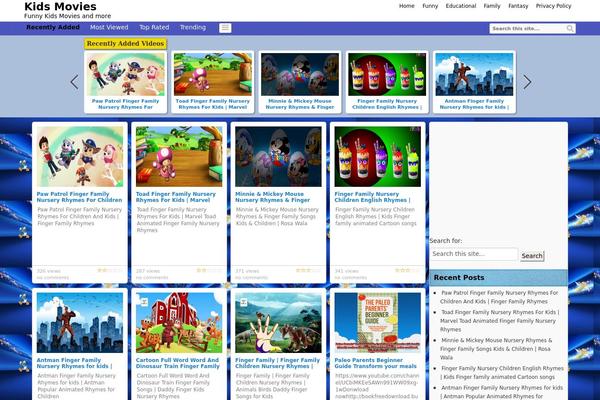Open Paleo Parents Beginner Guide thumbnail

tap(378, 323)
